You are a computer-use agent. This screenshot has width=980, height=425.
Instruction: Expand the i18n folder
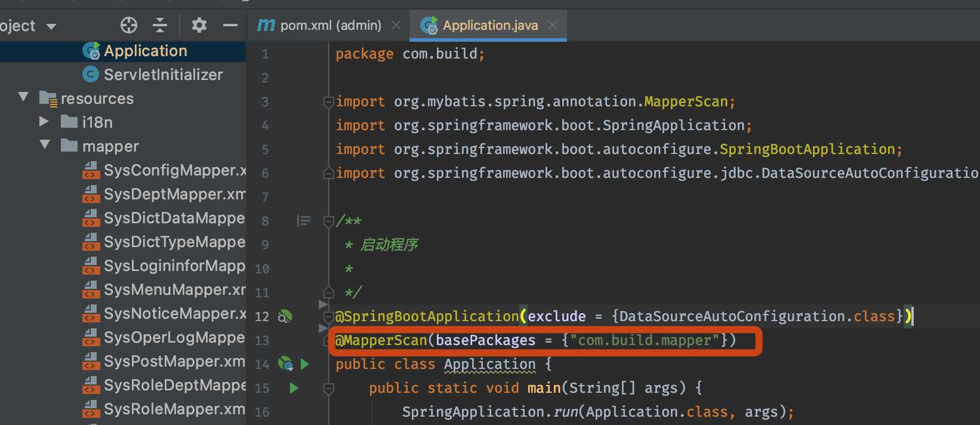pyautogui.click(x=44, y=122)
